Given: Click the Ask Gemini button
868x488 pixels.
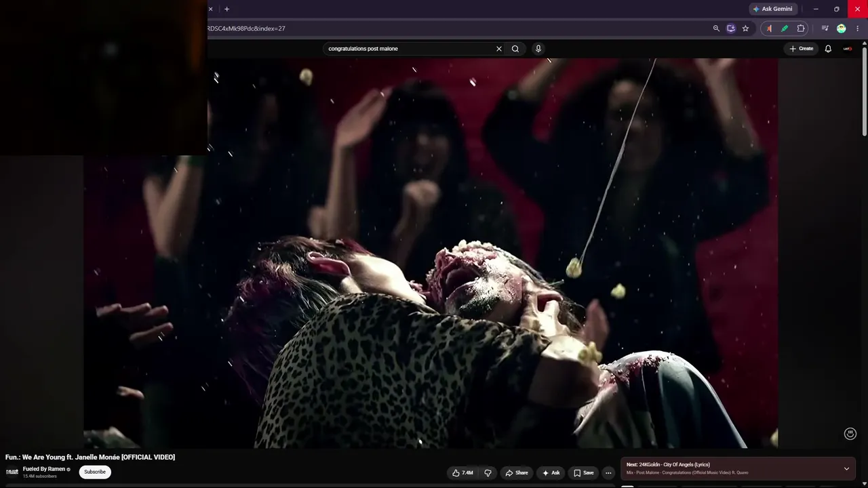Looking at the screenshot, I should (773, 9).
